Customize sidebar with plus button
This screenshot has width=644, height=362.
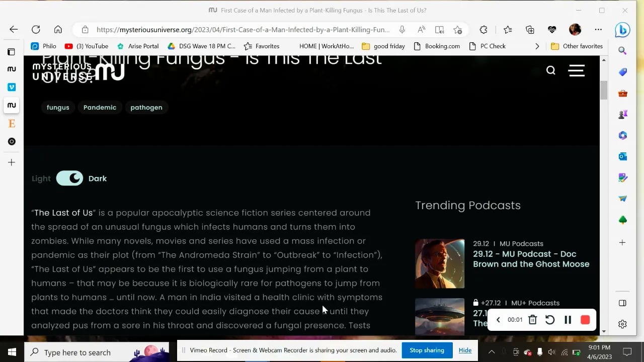coord(622,242)
